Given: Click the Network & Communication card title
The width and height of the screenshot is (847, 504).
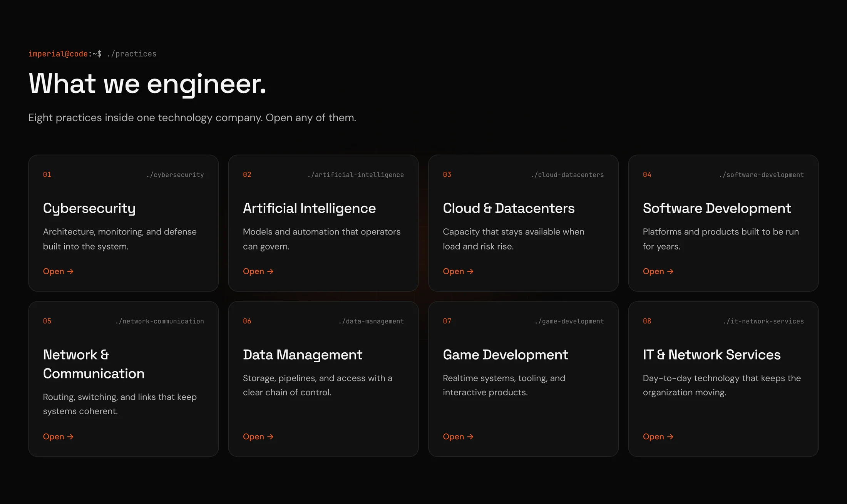Looking at the screenshot, I should point(94,364).
